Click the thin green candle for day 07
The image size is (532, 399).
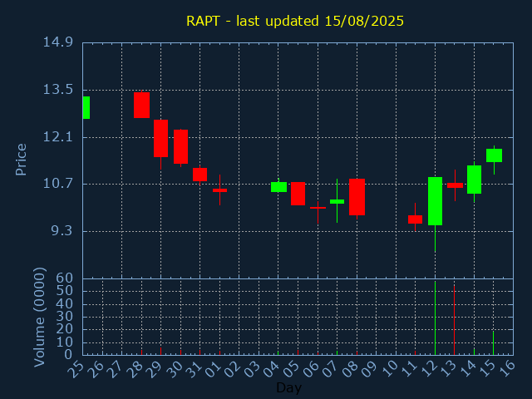coord(337,201)
